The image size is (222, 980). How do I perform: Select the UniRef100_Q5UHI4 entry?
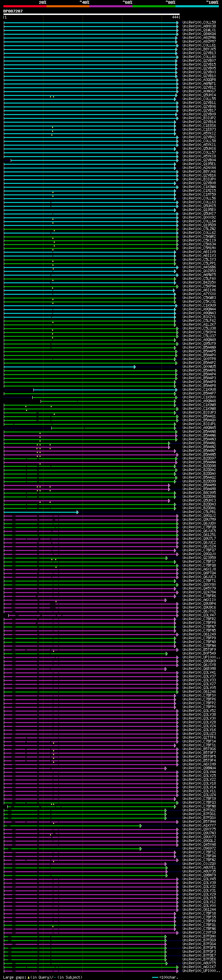click(199, 95)
